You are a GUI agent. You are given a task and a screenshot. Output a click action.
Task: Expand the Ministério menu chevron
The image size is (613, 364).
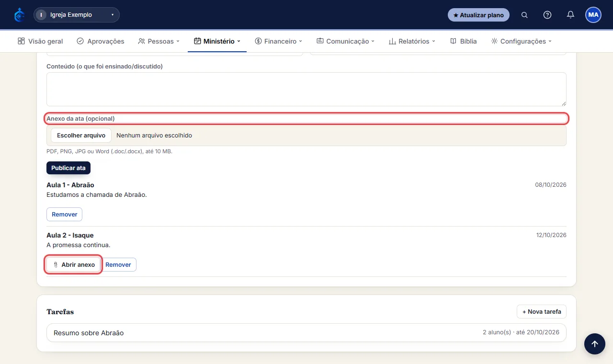tap(238, 41)
